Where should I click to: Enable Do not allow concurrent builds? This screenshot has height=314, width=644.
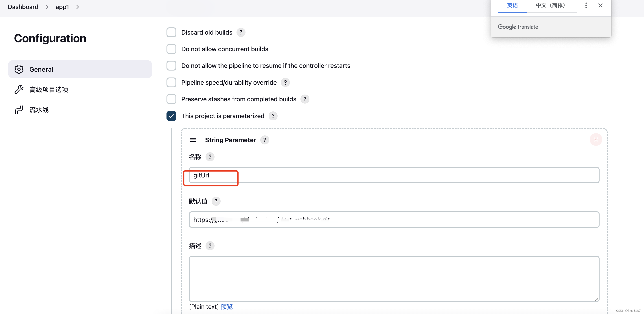(x=171, y=49)
